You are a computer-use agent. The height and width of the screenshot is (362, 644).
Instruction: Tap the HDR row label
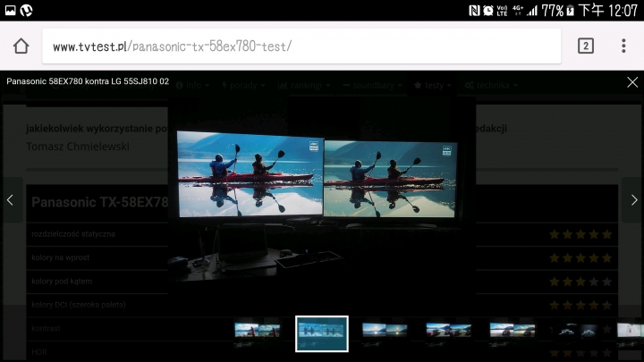39,352
